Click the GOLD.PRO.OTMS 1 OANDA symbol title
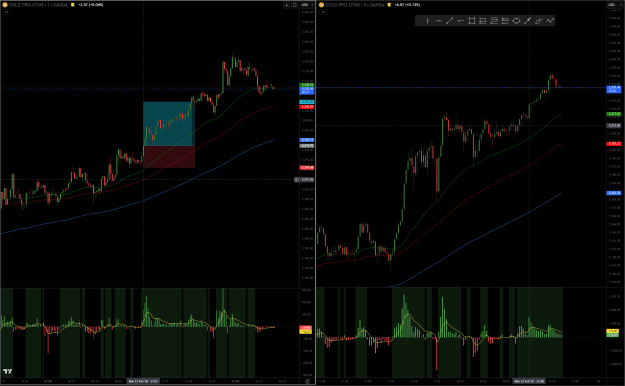This screenshot has height=386, width=625. click(38, 5)
